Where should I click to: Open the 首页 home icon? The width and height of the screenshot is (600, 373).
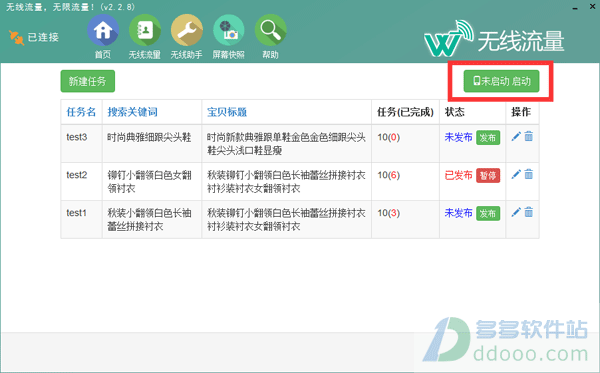[103, 31]
